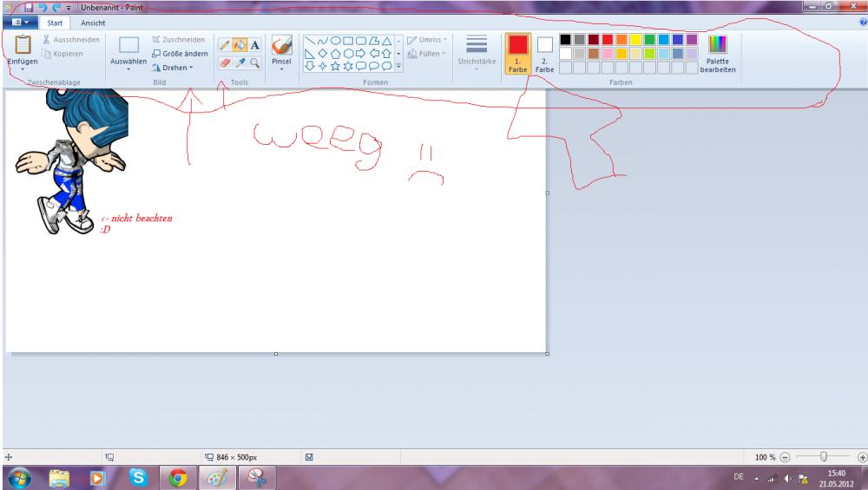The image size is (868, 490).
Task: Open Google Chrome from the taskbar
Action: point(178,476)
